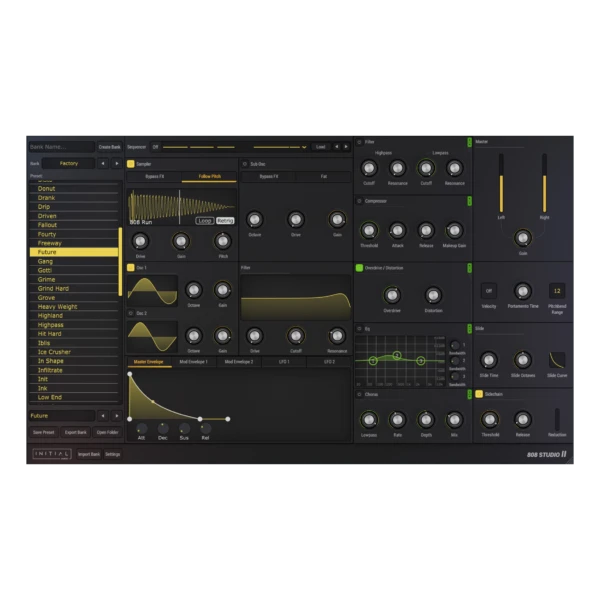This screenshot has width=600, height=600.
Task: Click EQ band 2 node on graph
Action: click(x=397, y=355)
